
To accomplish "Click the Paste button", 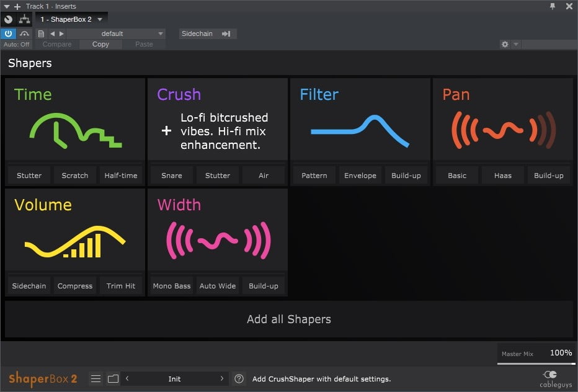I will click(x=144, y=44).
